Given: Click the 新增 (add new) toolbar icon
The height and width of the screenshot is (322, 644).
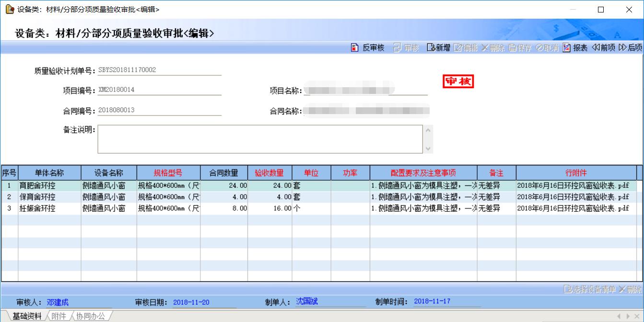Looking at the screenshot, I should click(x=431, y=47).
